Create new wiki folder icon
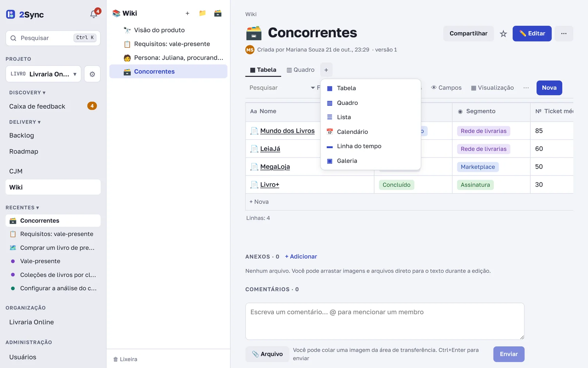Image resolution: width=588 pixels, height=368 pixels. 202,13
